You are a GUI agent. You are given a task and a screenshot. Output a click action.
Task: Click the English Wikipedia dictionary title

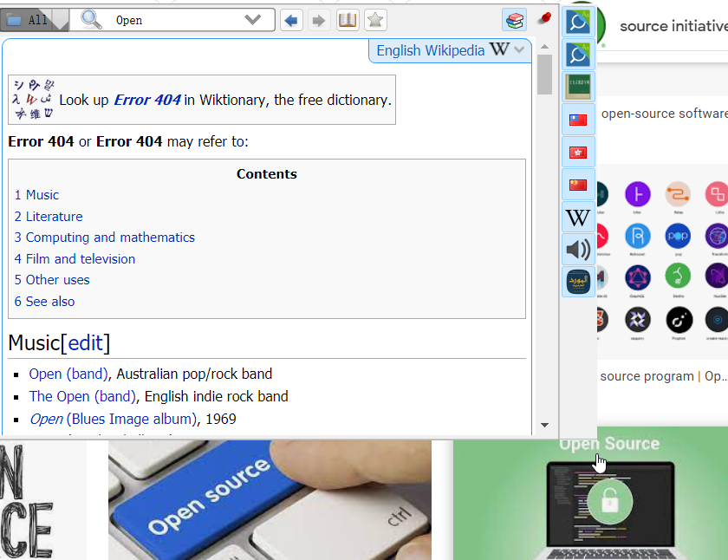[x=431, y=50]
